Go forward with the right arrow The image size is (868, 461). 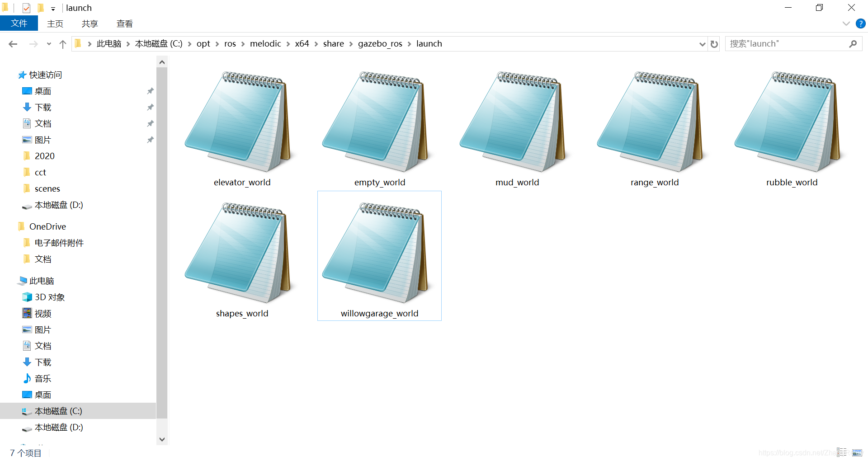pos(33,44)
